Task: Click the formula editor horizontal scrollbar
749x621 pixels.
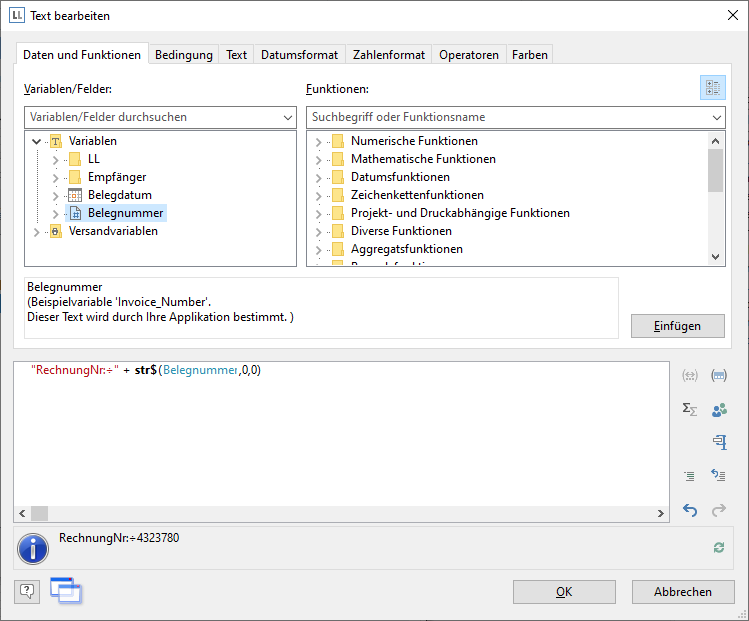Action: (x=341, y=513)
